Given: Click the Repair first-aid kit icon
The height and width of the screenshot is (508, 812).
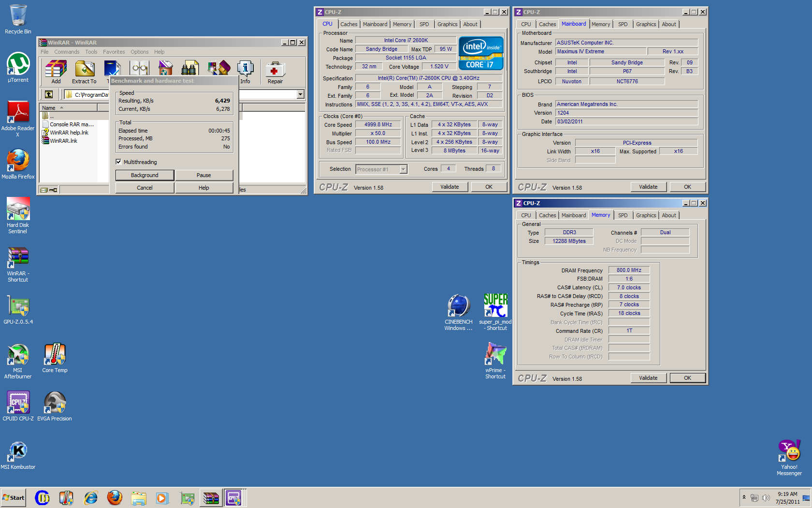Looking at the screenshot, I should coord(275,72).
